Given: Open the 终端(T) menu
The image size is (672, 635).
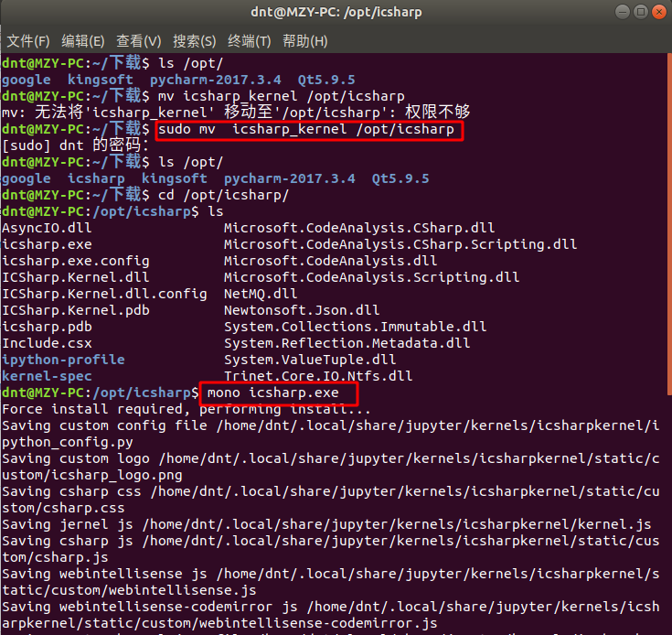Looking at the screenshot, I should pyautogui.click(x=249, y=41).
